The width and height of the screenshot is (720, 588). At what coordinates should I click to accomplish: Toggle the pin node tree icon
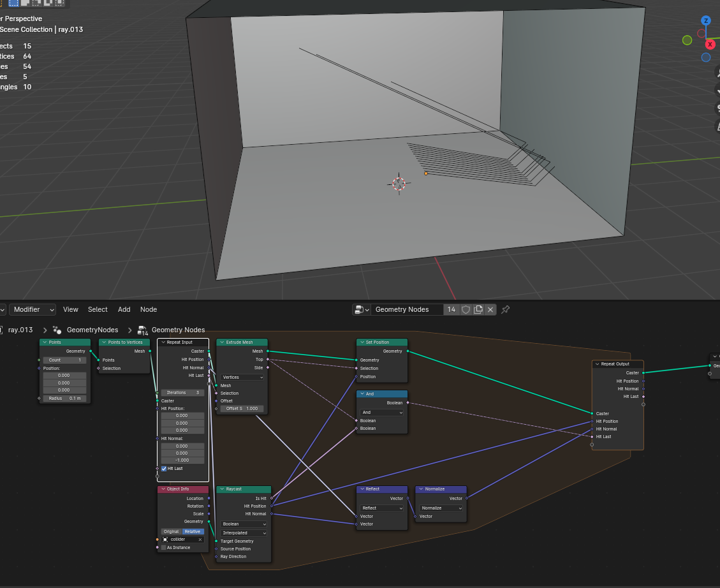pyautogui.click(x=505, y=310)
